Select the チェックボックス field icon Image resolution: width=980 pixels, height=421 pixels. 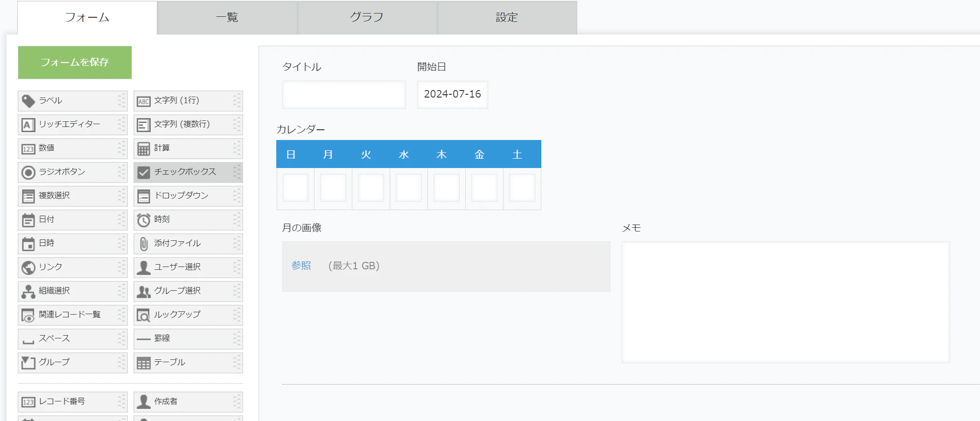click(x=144, y=172)
